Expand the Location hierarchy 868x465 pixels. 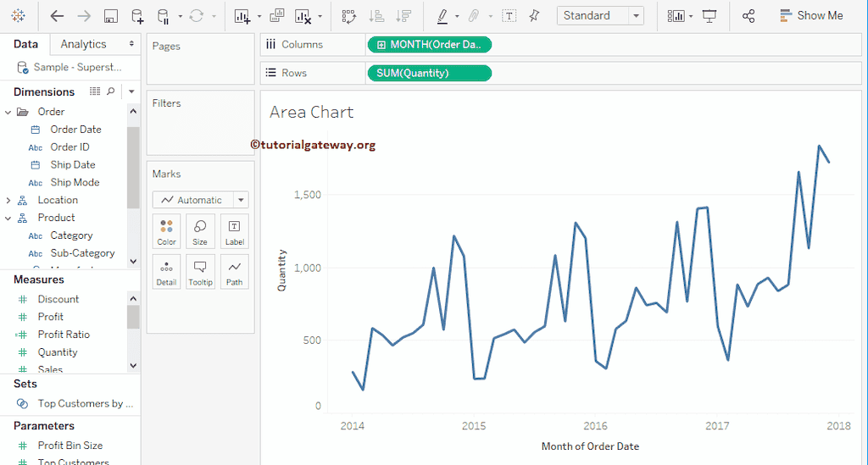coord(8,200)
